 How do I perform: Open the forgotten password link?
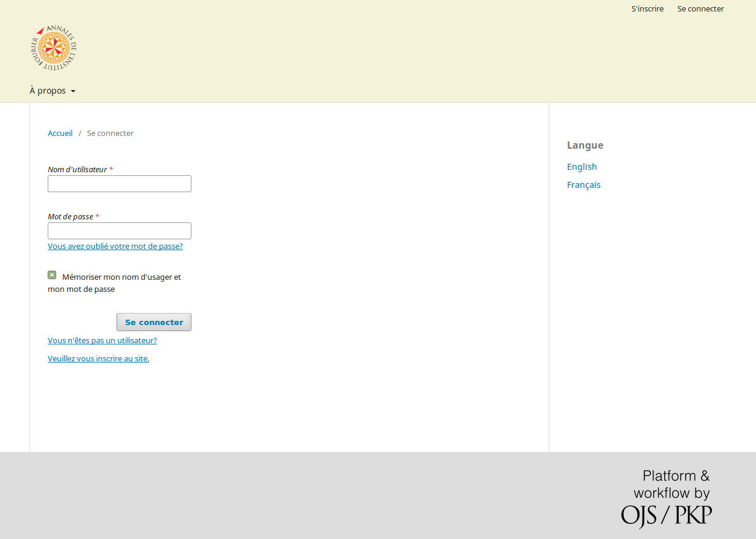[x=115, y=247]
